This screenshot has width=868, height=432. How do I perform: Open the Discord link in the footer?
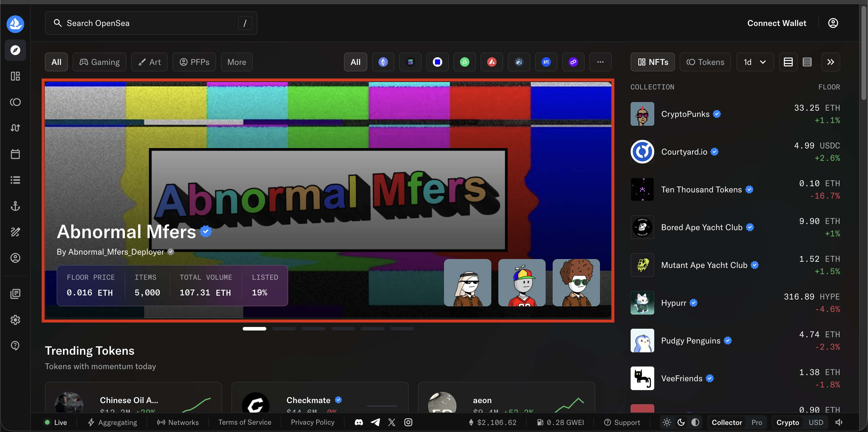pos(358,422)
